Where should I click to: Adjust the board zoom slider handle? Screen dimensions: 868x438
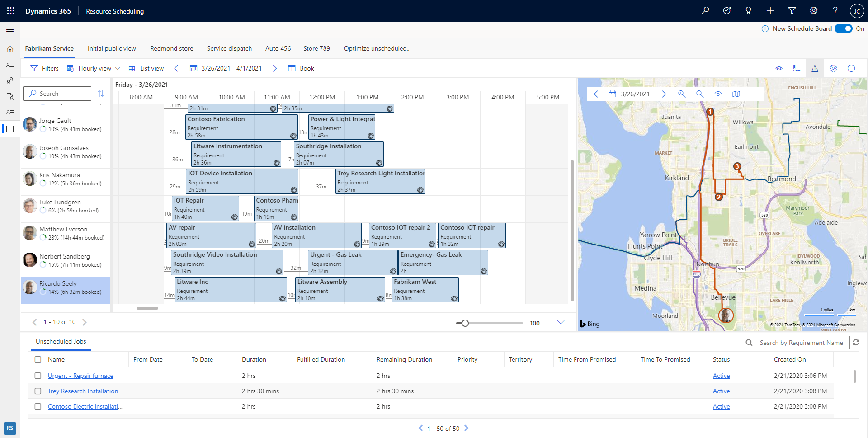click(465, 323)
